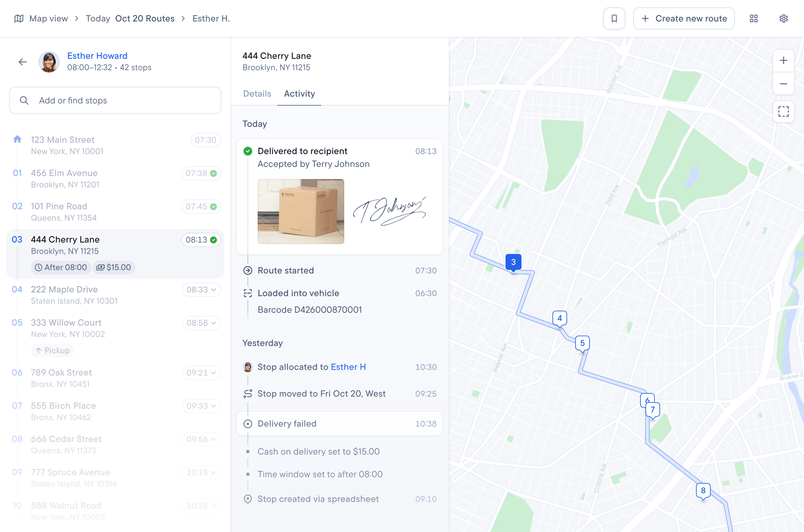
Task: Click the plus icon by Stop created
Action: click(x=248, y=499)
